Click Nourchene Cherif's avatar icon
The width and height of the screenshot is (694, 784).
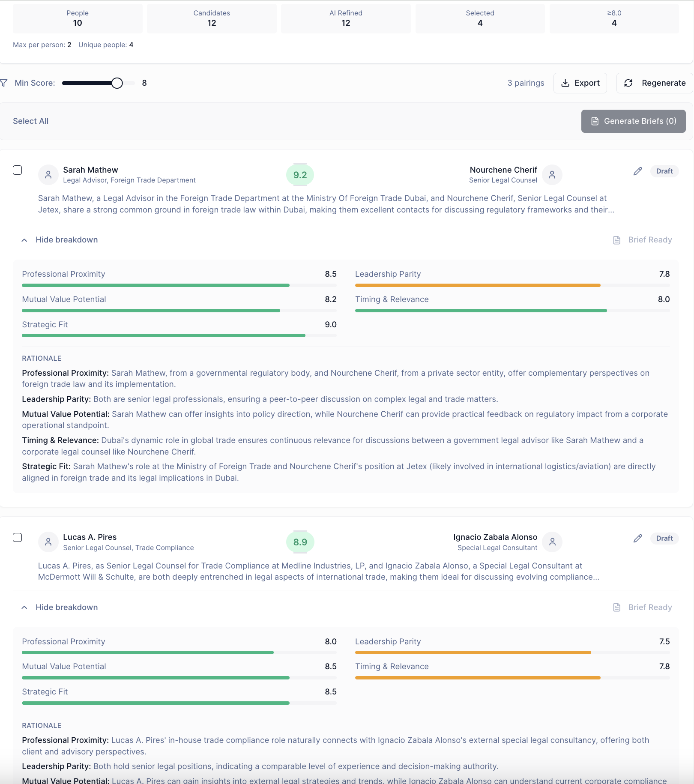552,175
